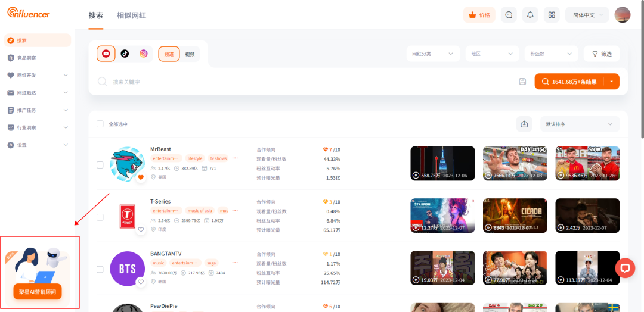This screenshot has height=312, width=644.
Task: Open the live chat support bubble
Action: [x=625, y=268]
